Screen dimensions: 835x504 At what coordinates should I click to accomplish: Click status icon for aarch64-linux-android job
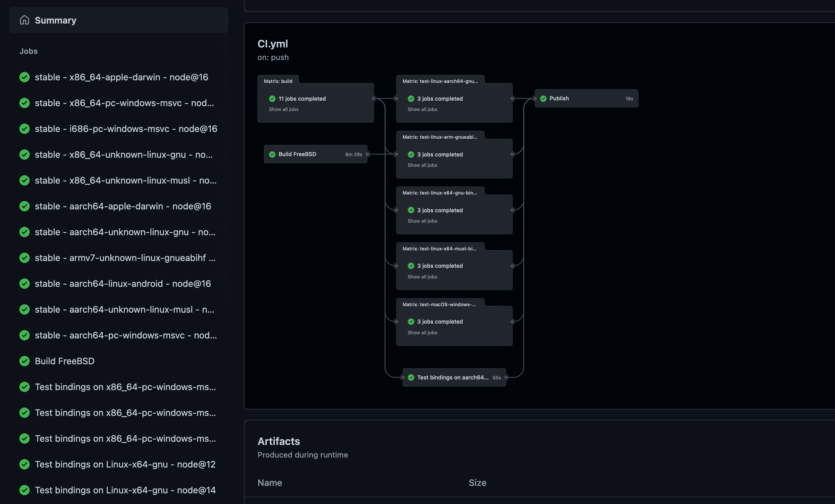click(25, 284)
